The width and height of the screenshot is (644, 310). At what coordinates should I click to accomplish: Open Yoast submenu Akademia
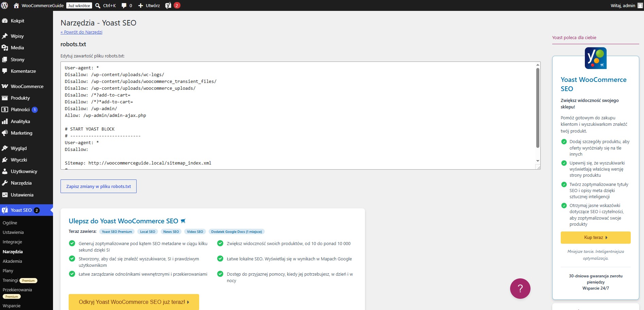(x=12, y=261)
